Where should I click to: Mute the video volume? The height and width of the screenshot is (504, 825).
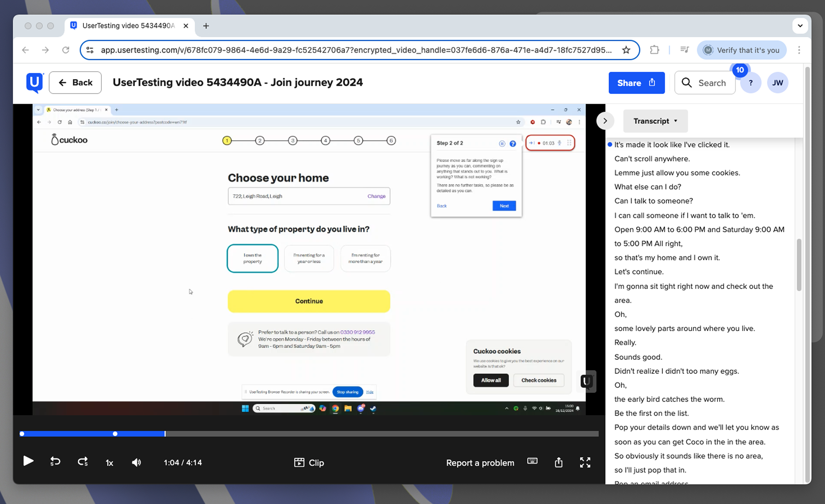click(x=136, y=462)
